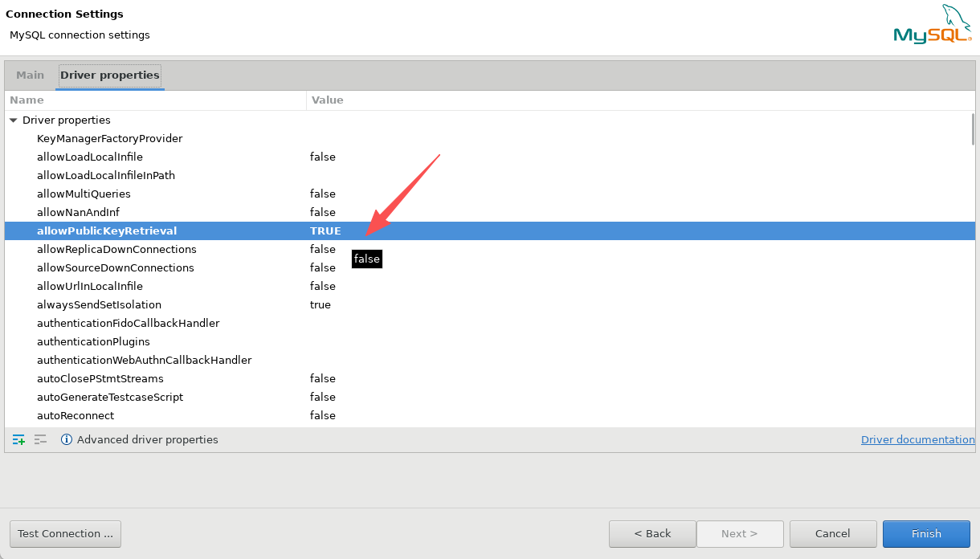
Task: Click the Finish button
Action: click(x=926, y=533)
